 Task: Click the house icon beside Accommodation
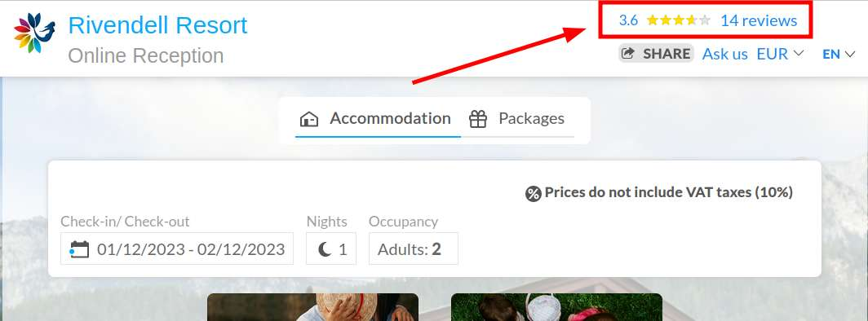[309, 119]
